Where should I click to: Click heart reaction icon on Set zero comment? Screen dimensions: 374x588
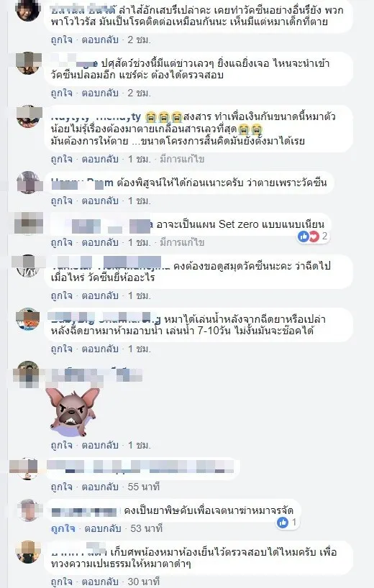point(314,236)
